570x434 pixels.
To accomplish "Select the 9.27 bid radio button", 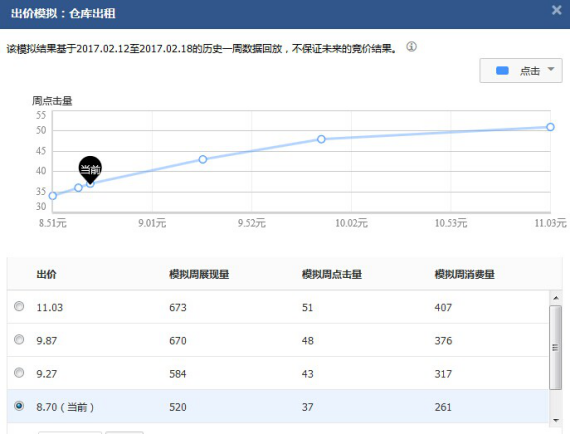I will click(19, 373).
